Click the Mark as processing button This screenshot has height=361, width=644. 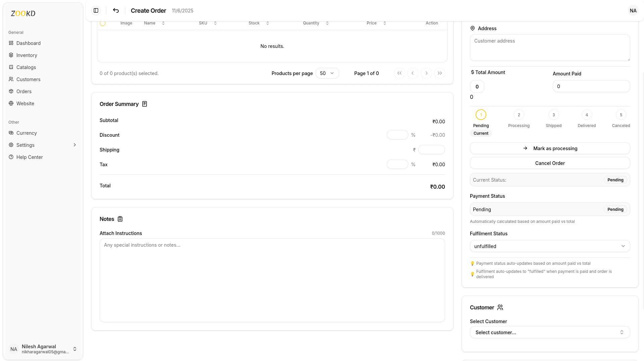click(x=549, y=148)
